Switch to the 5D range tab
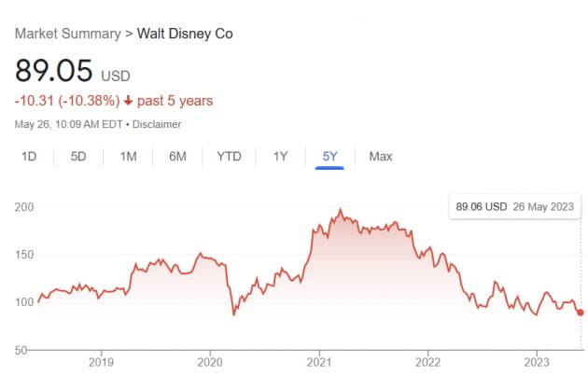The width and height of the screenshot is (588, 376). (x=78, y=157)
